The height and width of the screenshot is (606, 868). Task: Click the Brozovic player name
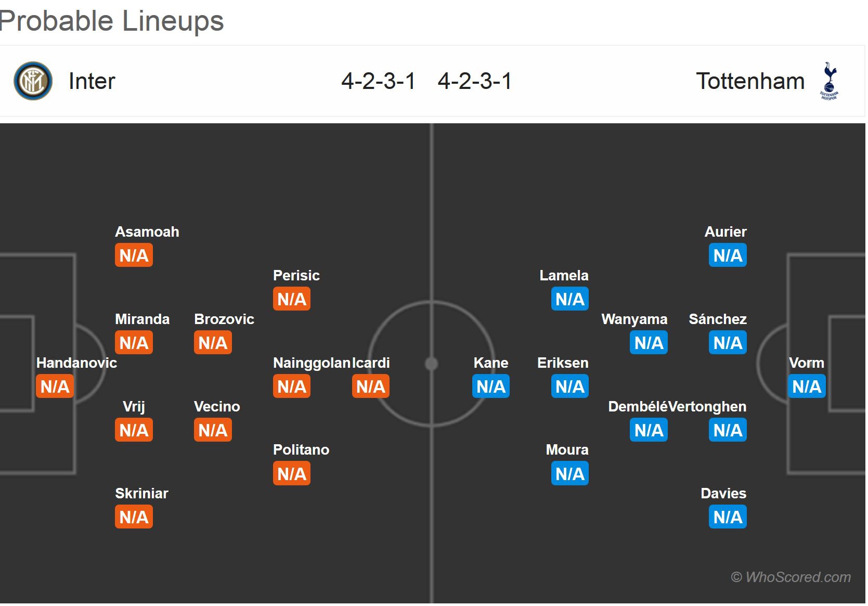pyautogui.click(x=224, y=319)
